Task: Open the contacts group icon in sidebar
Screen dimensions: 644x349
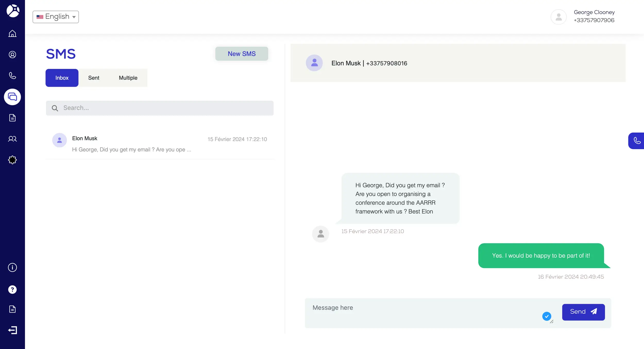Action: [x=12, y=139]
